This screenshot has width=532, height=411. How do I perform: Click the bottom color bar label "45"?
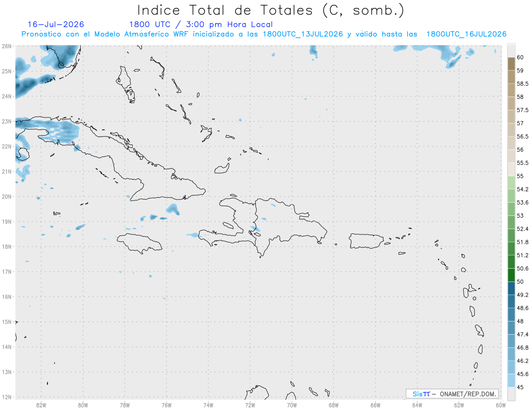520,387
